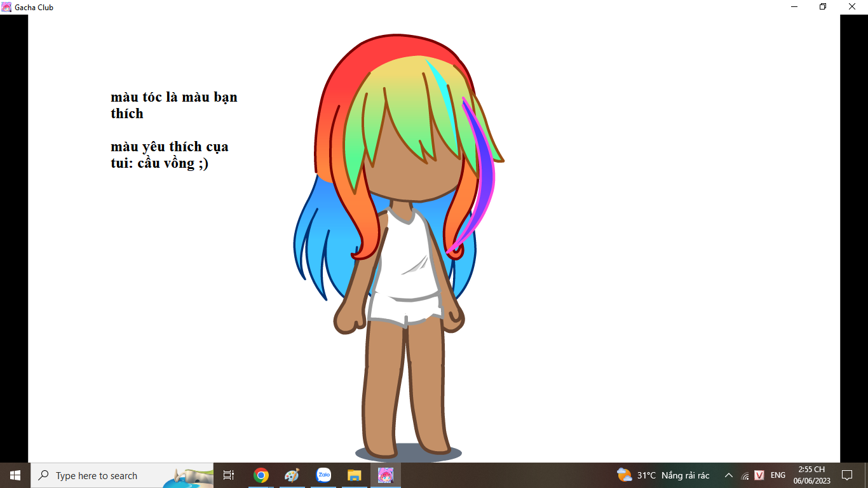
Task: Open File Explorer from the taskbar
Action: tap(355, 475)
